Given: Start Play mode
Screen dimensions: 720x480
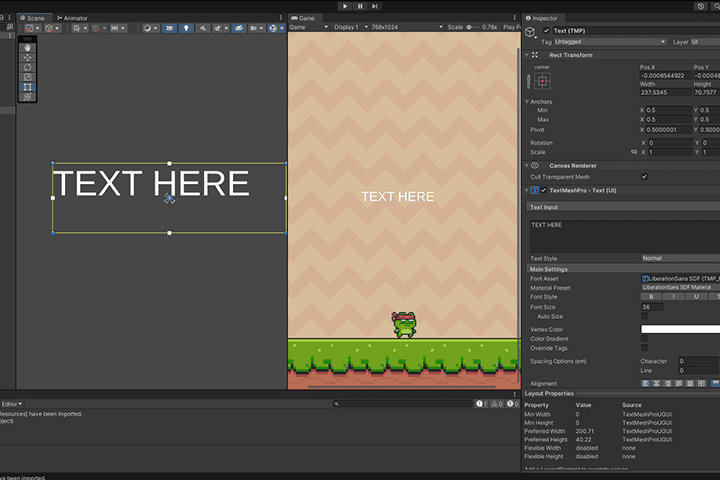Looking at the screenshot, I should point(345,6).
